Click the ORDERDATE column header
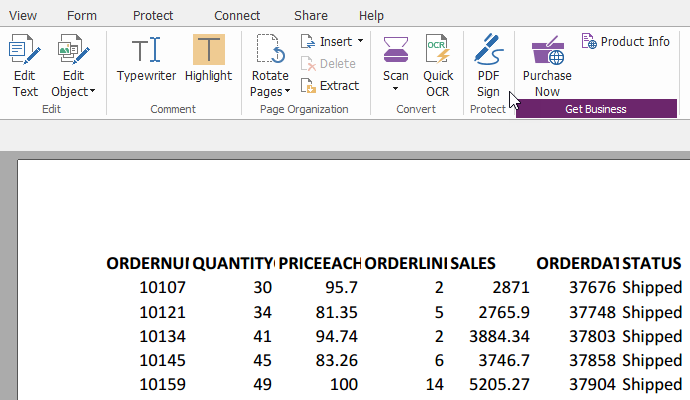 [x=578, y=264]
